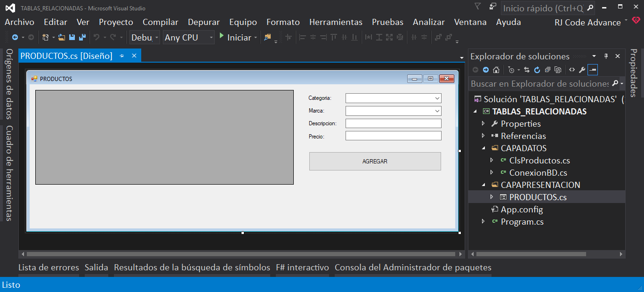The image size is (644, 292).
Task: Toggle Preview Selected Items in Solution Explorer
Action: [x=592, y=69]
